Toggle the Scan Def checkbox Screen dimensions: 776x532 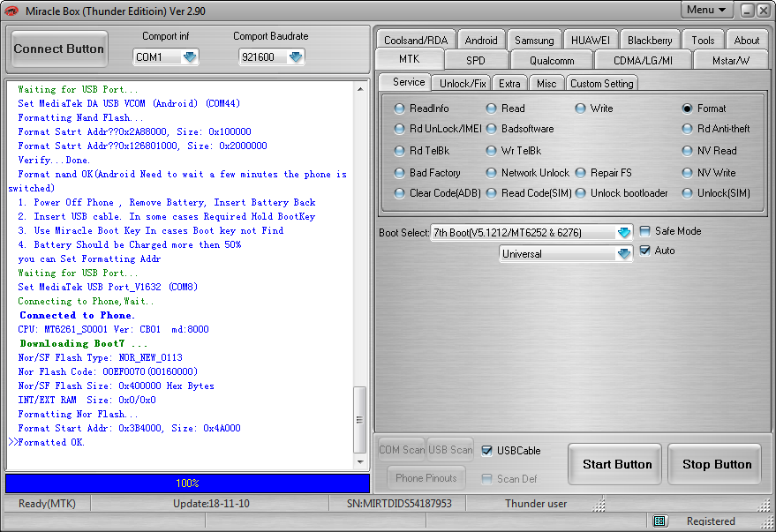[487, 478]
